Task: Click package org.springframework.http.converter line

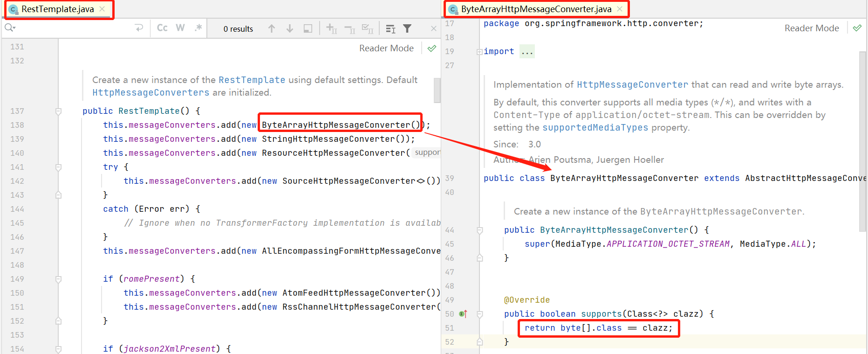Action: click(x=593, y=23)
